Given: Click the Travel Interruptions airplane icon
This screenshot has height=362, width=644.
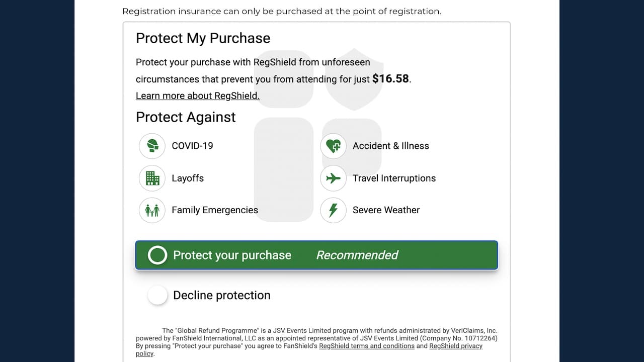Looking at the screenshot, I should pyautogui.click(x=333, y=178).
